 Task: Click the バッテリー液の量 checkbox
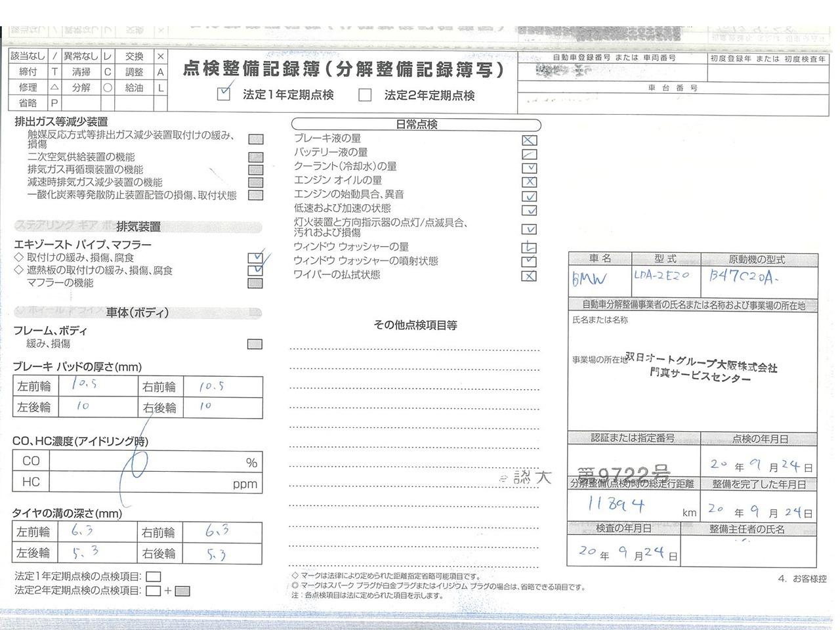pyautogui.click(x=529, y=154)
